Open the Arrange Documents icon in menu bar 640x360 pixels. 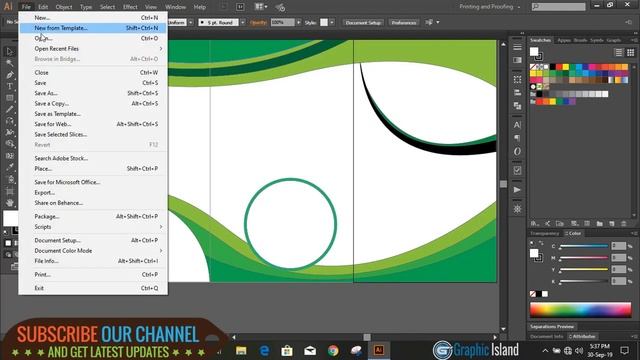(261, 7)
